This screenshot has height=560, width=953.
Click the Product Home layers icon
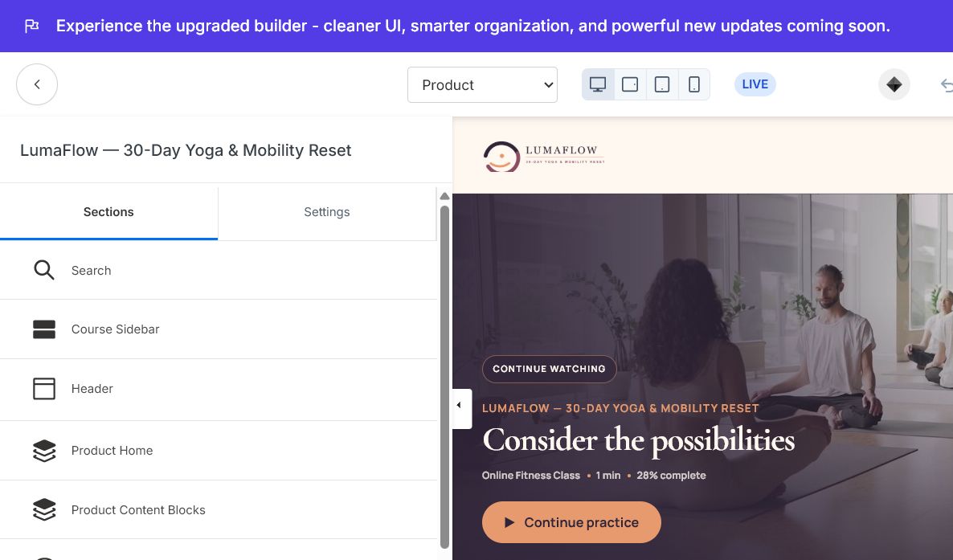coord(43,451)
